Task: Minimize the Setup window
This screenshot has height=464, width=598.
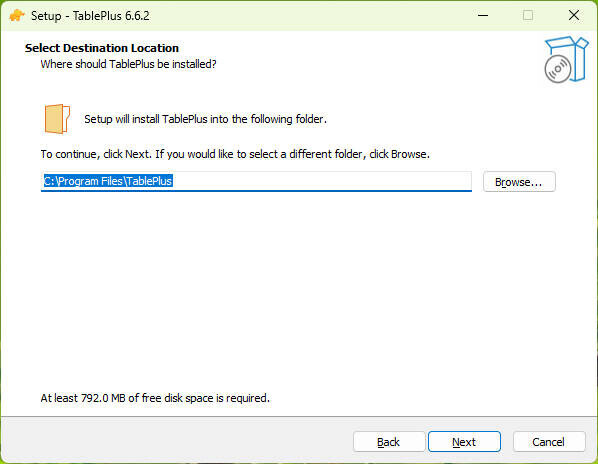Action: [483, 16]
